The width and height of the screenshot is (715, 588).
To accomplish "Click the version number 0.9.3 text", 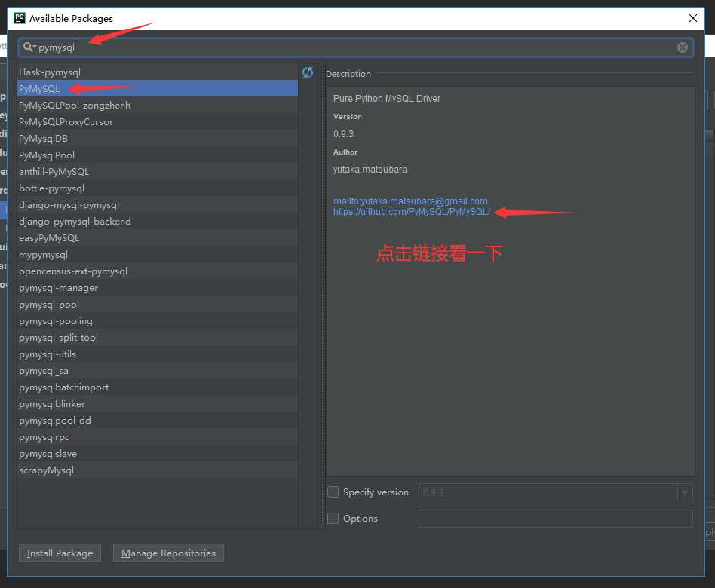I will pos(343,134).
